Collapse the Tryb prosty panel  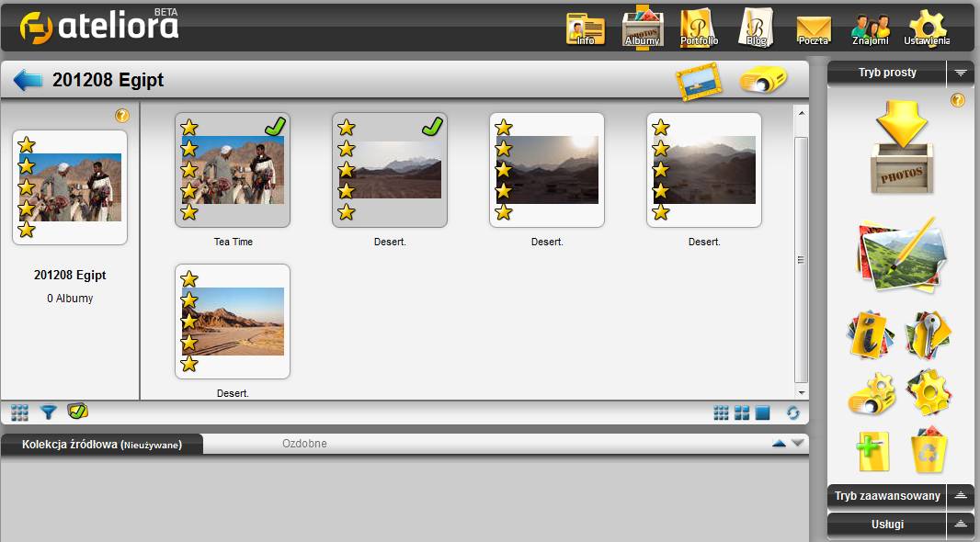pyautogui.click(x=961, y=73)
